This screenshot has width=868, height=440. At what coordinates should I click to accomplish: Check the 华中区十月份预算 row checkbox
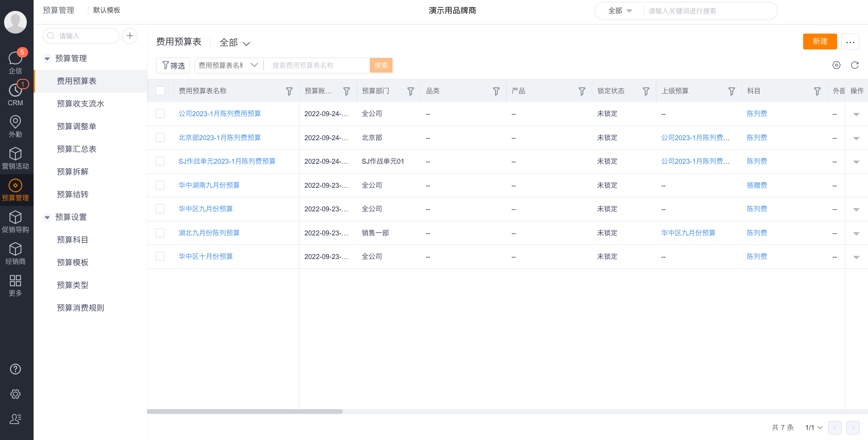point(160,256)
